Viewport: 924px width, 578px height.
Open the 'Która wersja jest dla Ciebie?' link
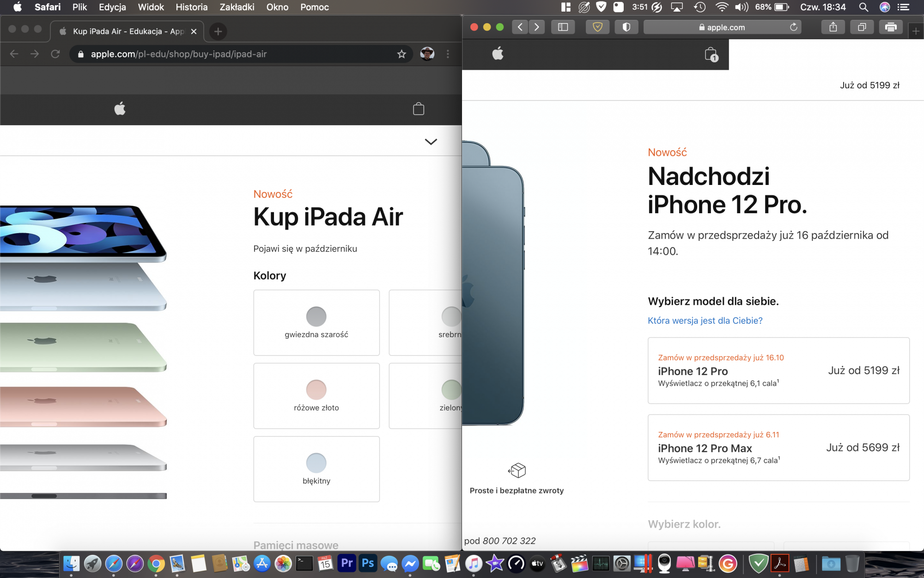(x=705, y=320)
